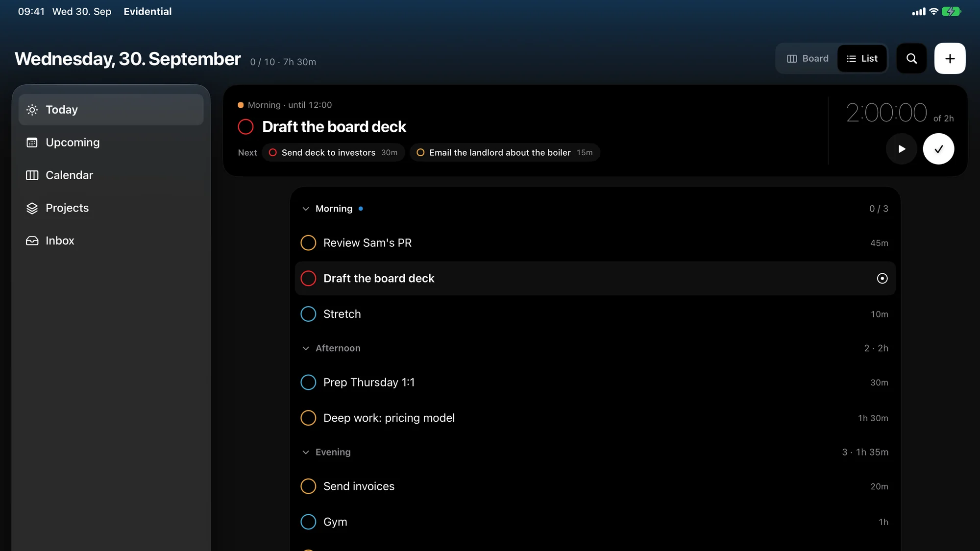Open the search magnifier button
The width and height of the screenshot is (980, 551).
911,58
